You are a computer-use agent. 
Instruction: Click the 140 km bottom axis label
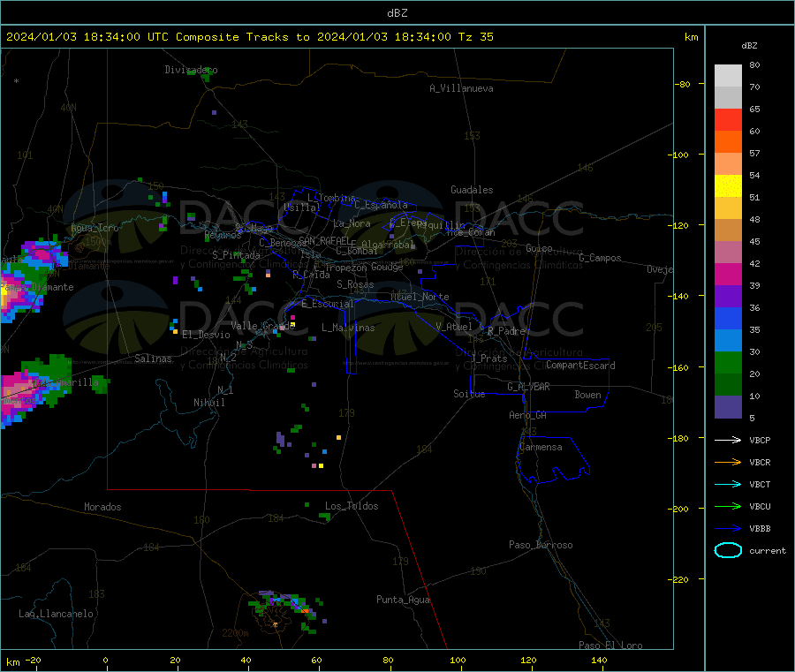coord(599,660)
